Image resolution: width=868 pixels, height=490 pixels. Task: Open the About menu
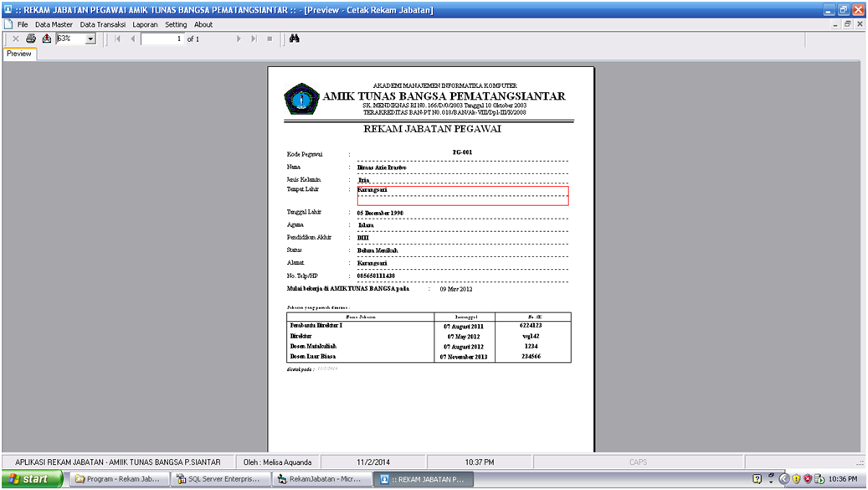[x=203, y=24]
